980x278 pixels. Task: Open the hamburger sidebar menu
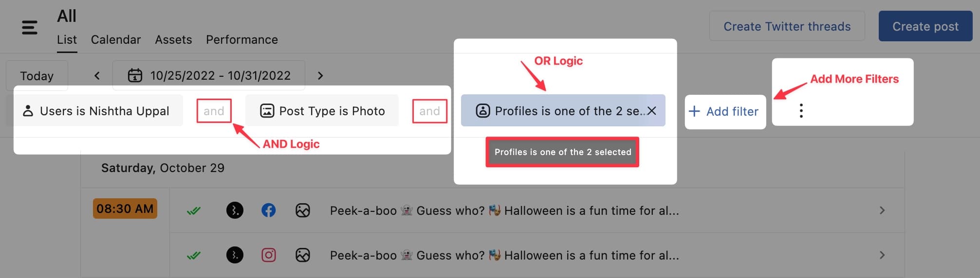[30, 27]
